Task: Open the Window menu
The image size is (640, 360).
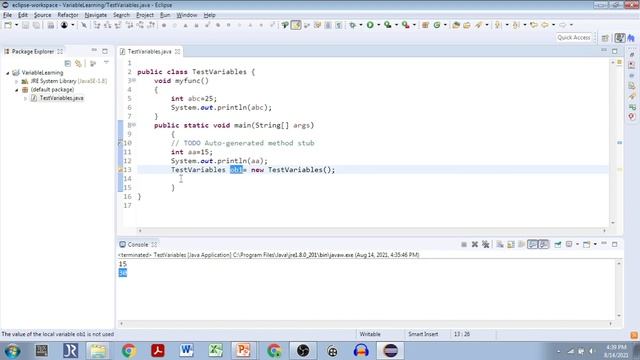Action: pyautogui.click(x=187, y=15)
